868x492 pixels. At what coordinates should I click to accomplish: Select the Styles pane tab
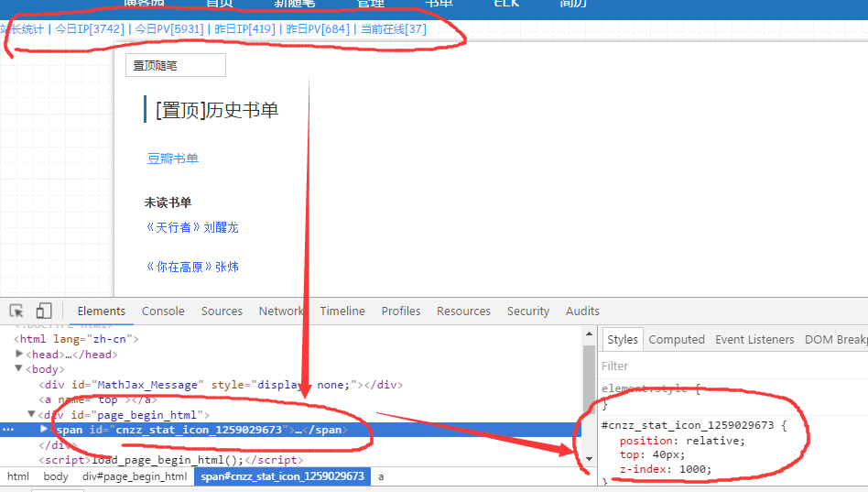[623, 339]
